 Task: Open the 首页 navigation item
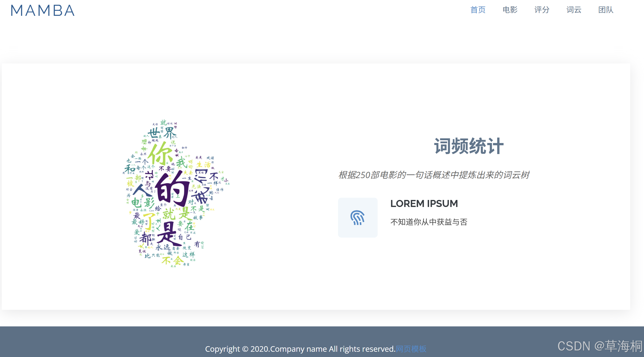478,10
